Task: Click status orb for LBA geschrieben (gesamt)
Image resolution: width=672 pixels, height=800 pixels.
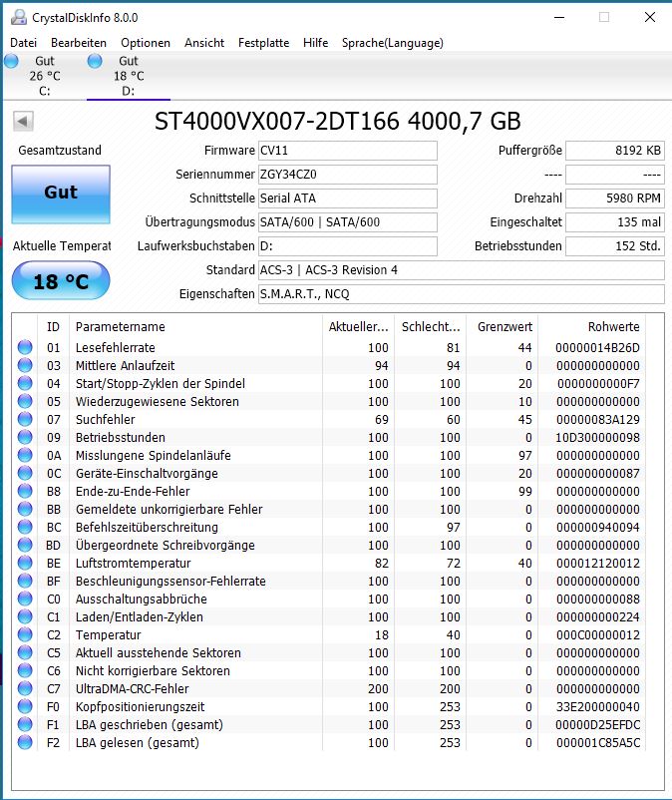Action: tap(25, 724)
